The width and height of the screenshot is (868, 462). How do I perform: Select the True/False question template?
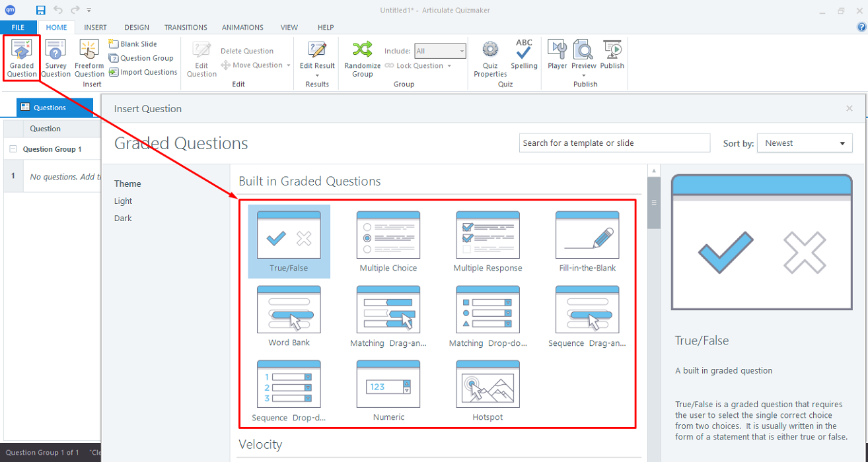289,242
